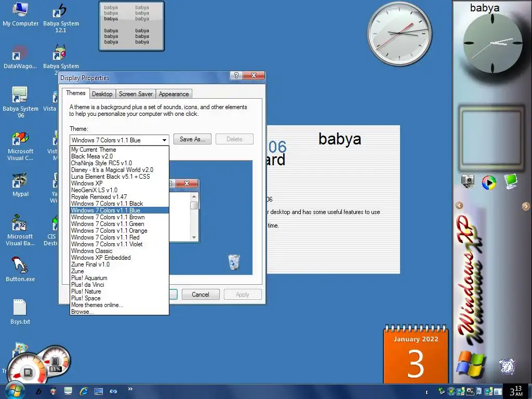Click the infinity-loop quick launch icon
The height and width of the screenshot is (399, 532).
point(113,391)
